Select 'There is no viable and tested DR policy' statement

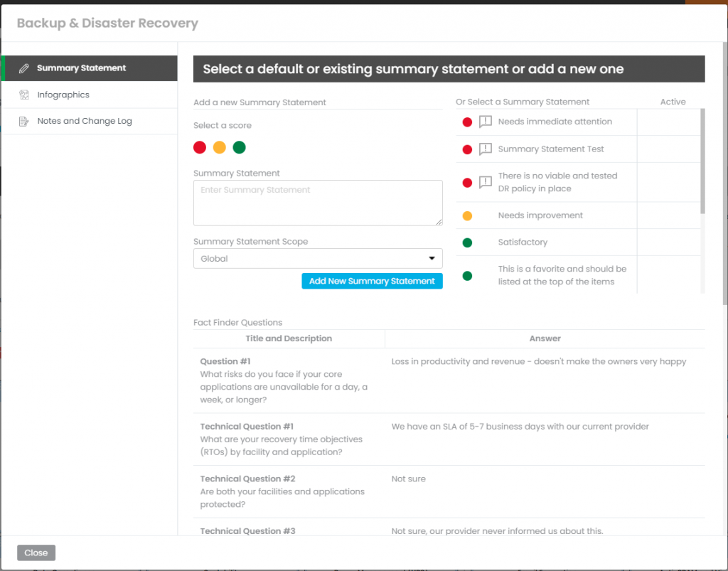[x=557, y=182]
